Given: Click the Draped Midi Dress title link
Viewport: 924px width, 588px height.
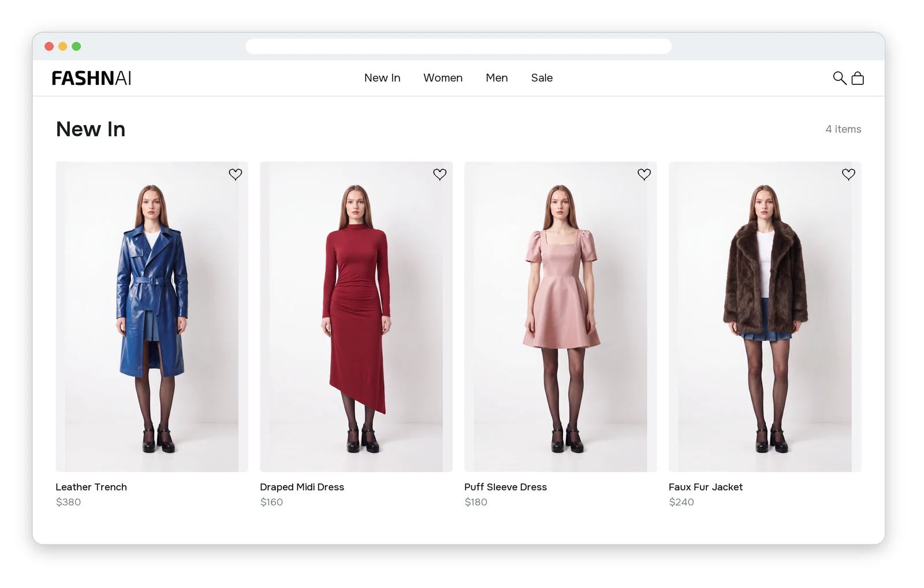Looking at the screenshot, I should click(302, 487).
